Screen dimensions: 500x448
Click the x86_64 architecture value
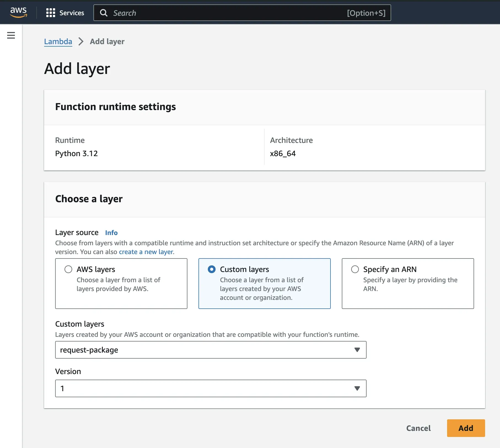click(x=283, y=153)
